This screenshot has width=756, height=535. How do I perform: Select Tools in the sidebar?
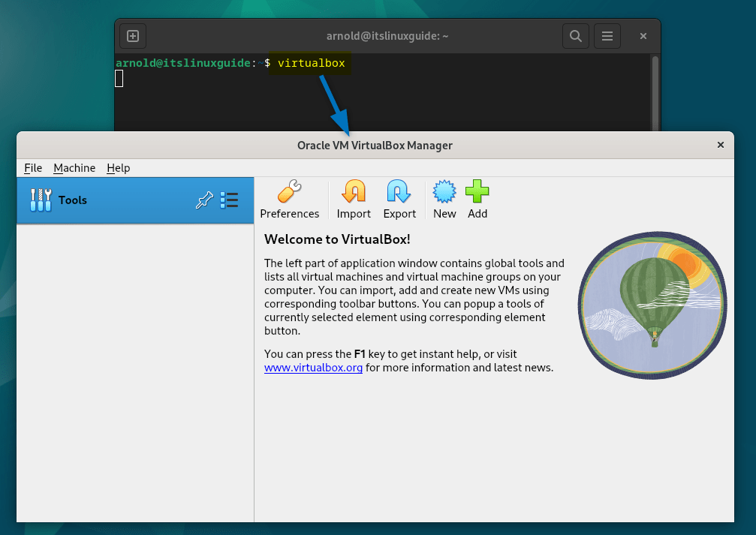(71, 200)
